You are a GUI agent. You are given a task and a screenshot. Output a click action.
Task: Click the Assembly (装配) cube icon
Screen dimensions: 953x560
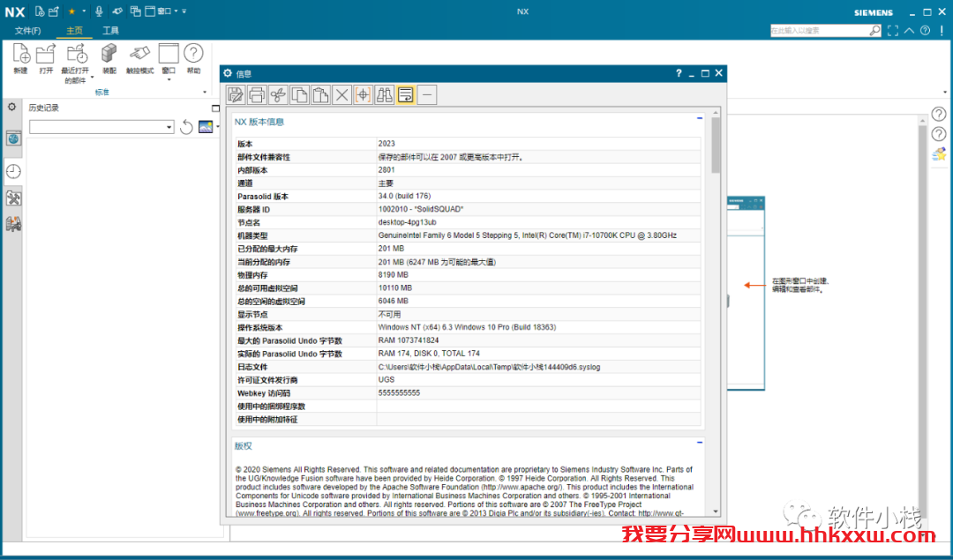(109, 54)
